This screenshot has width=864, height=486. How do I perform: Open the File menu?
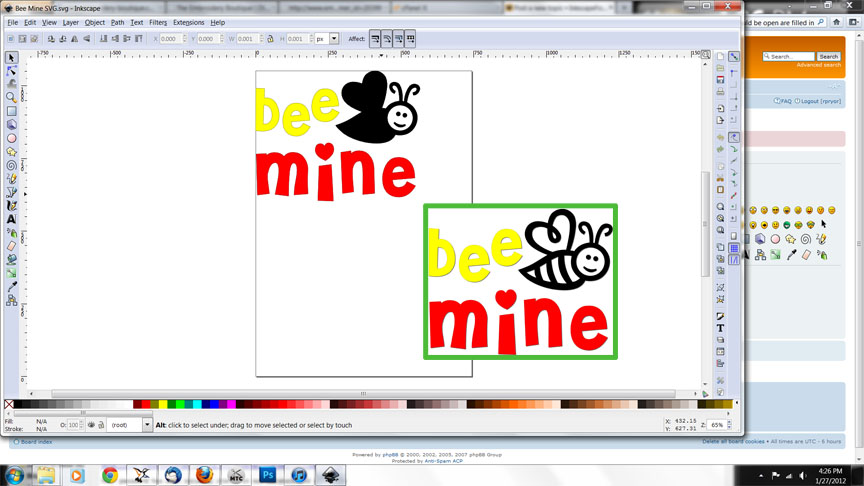tap(12, 23)
